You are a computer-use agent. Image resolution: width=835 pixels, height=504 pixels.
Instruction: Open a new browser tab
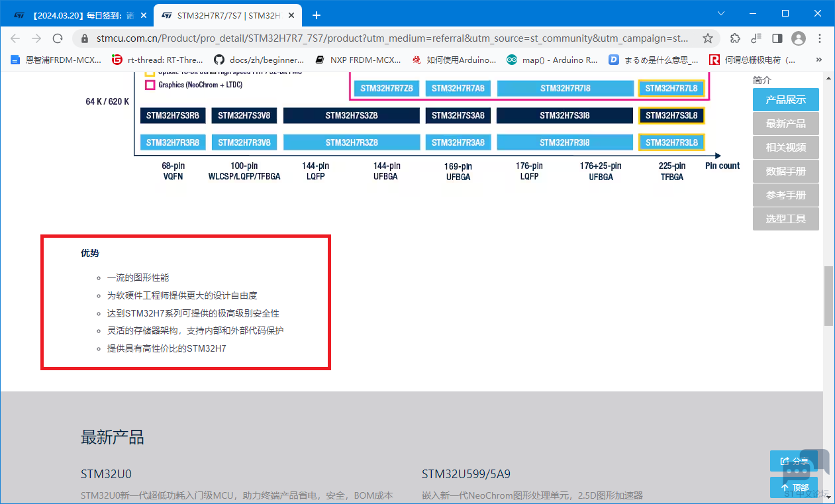pyautogui.click(x=317, y=15)
